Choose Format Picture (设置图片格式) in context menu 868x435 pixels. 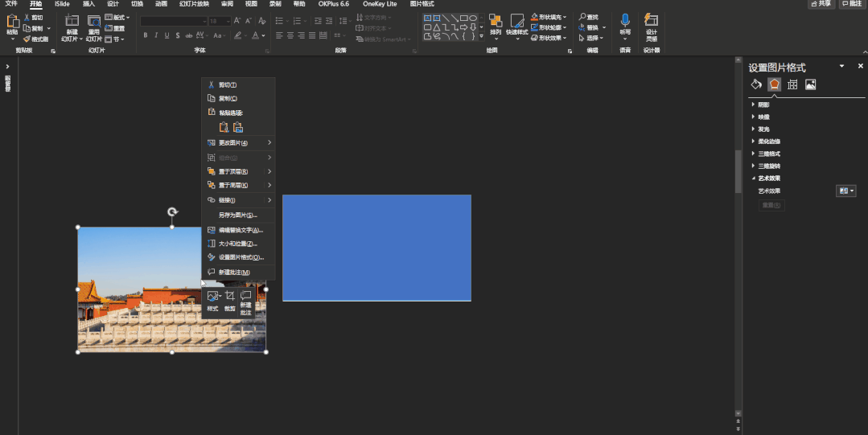(239, 257)
